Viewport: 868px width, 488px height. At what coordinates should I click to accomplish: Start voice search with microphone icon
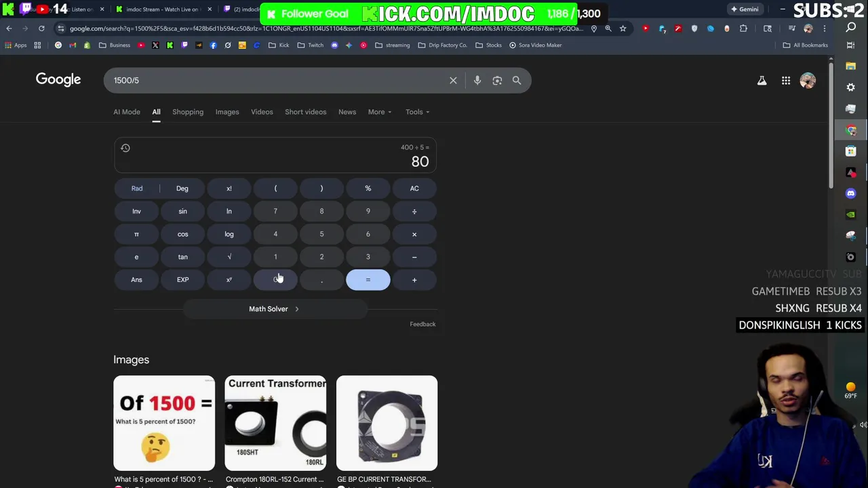477,81
